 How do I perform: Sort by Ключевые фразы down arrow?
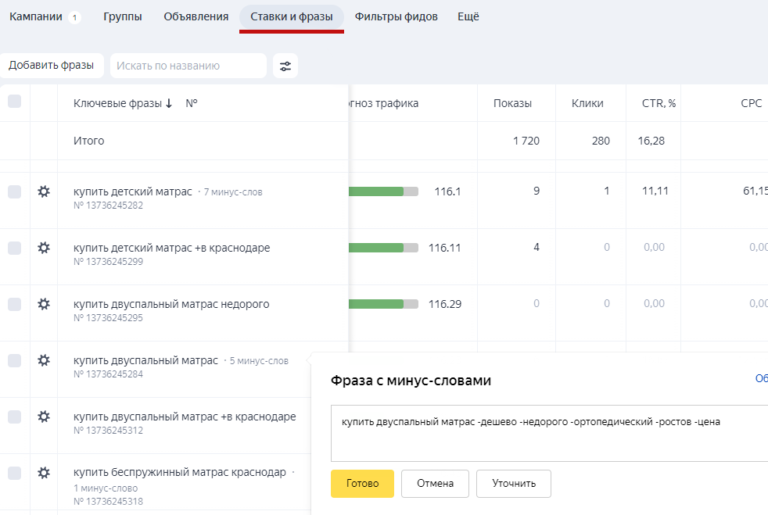tap(169, 103)
